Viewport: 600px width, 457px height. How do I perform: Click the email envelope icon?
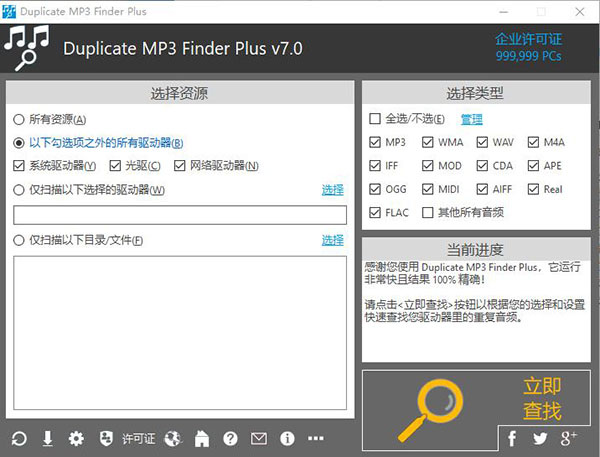tap(259, 438)
